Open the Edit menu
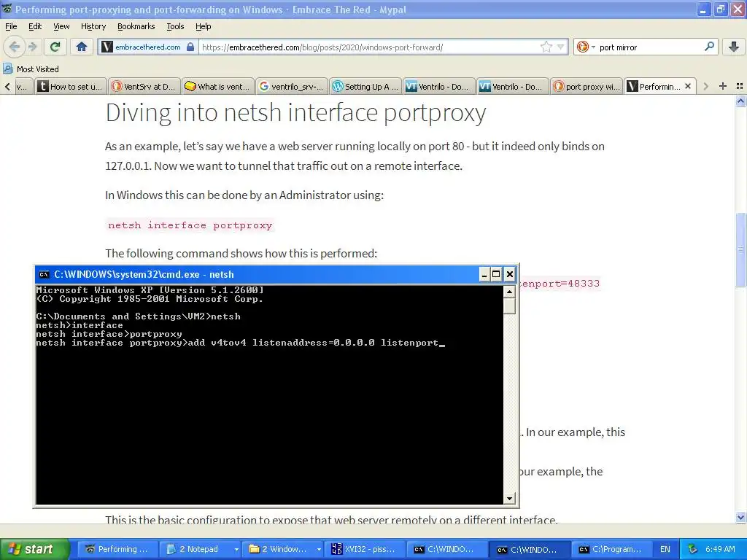Viewport: 747px width, 560px height. [35, 26]
